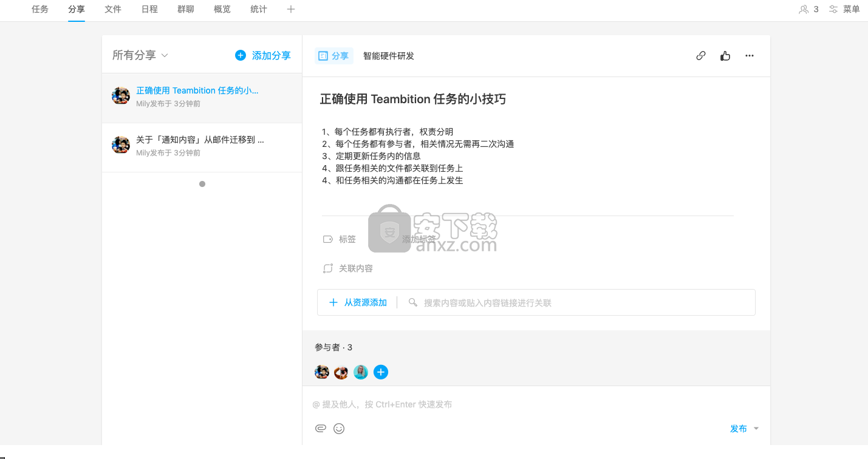
Task: Click 从资源添加 button
Action: [x=358, y=302]
